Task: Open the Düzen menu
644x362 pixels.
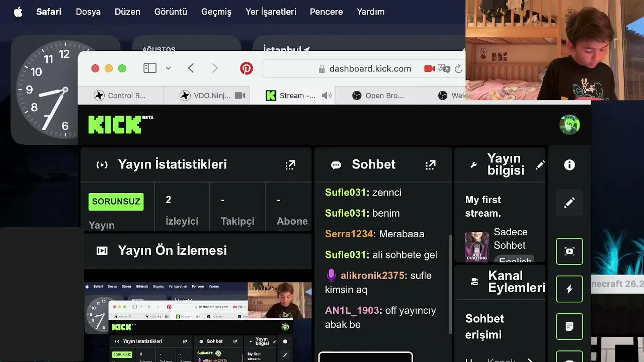Action: point(127,12)
